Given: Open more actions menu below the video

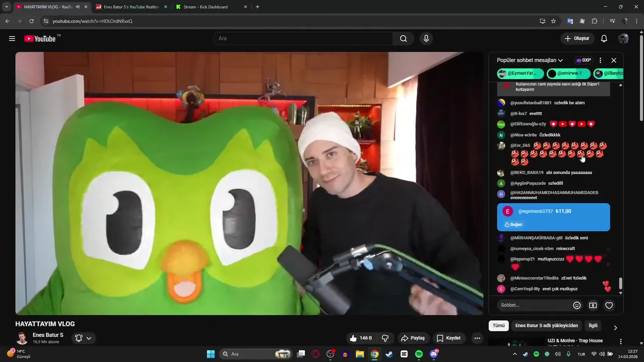Looking at the screenshot, I should pos(477,338).
